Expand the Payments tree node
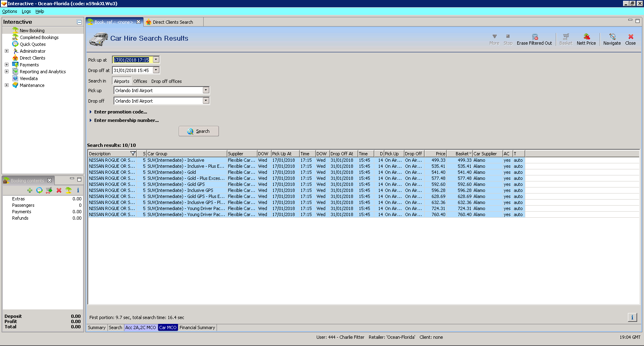Viewport: 644px width, 346px height. 6,65
